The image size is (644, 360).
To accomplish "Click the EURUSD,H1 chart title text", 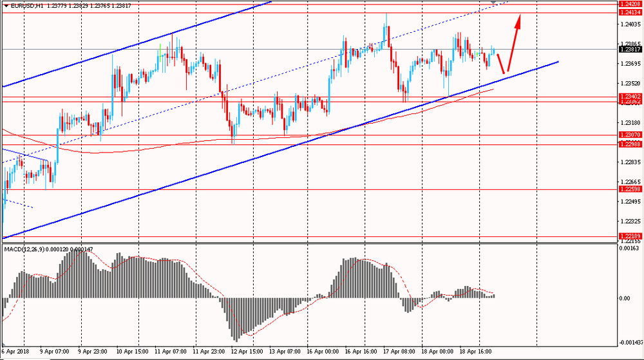I will tap(27, 6).
